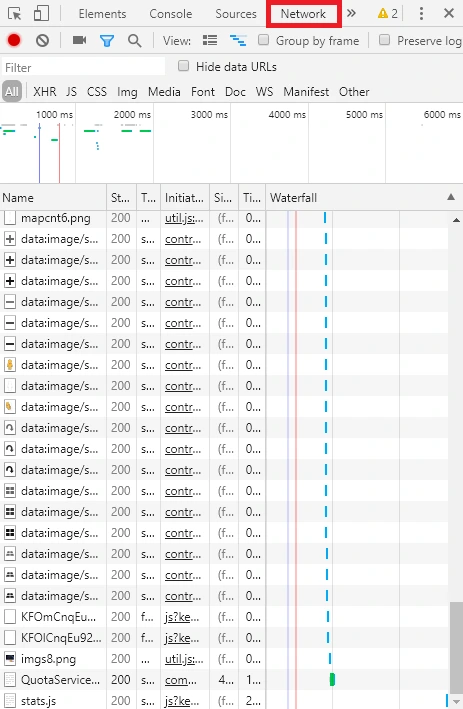Sort by the Name column header
This screenshot has width=463, height=709.
(53, 198)
